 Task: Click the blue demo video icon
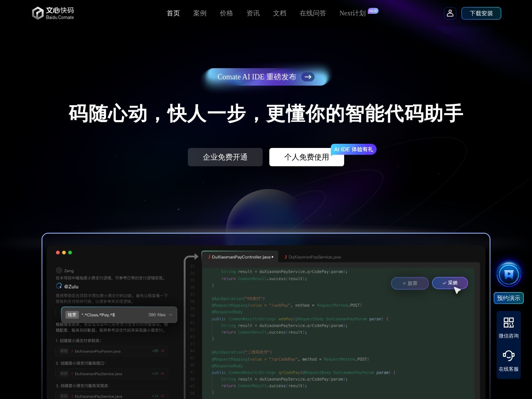(509, 274)
